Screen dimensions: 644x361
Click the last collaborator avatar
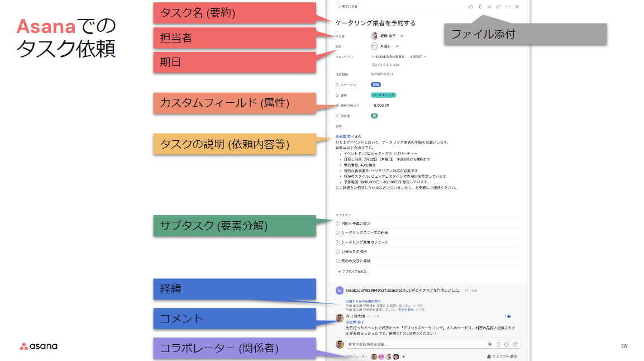396,357
